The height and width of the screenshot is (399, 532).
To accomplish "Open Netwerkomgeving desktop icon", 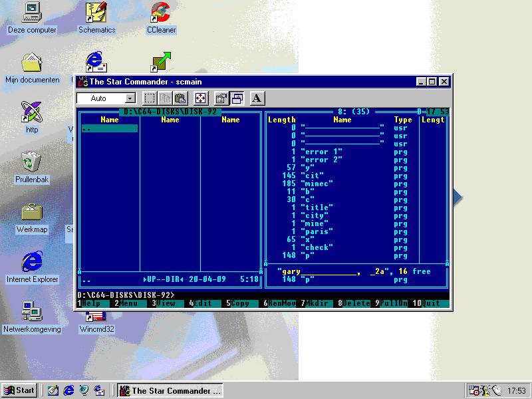I will [32, 317].
